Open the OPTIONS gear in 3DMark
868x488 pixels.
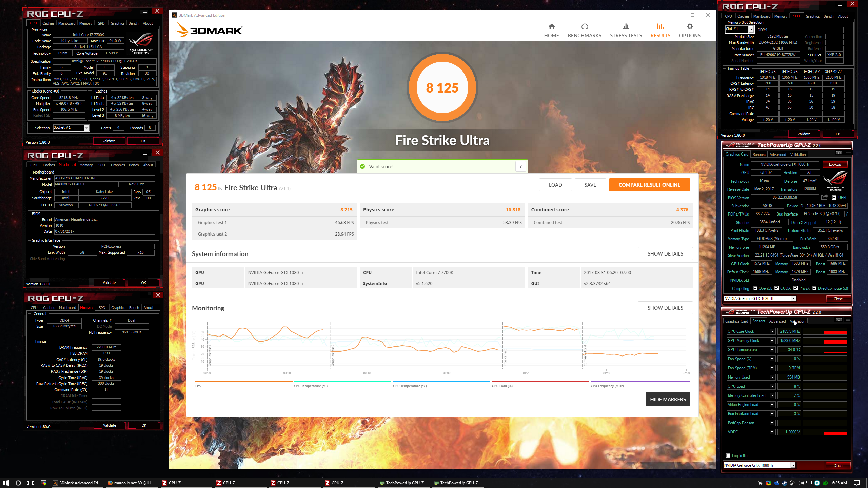pyautogui.click(x=690, y=30)
